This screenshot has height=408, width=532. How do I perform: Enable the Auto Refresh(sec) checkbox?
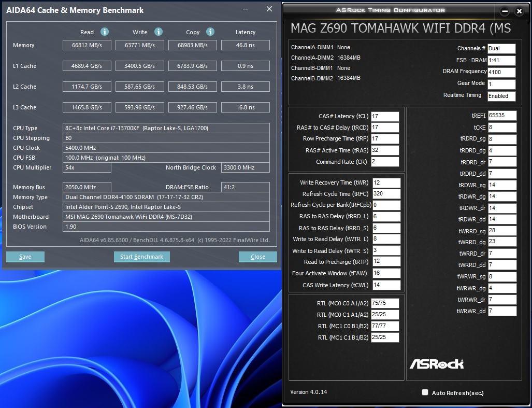point(425,392)
